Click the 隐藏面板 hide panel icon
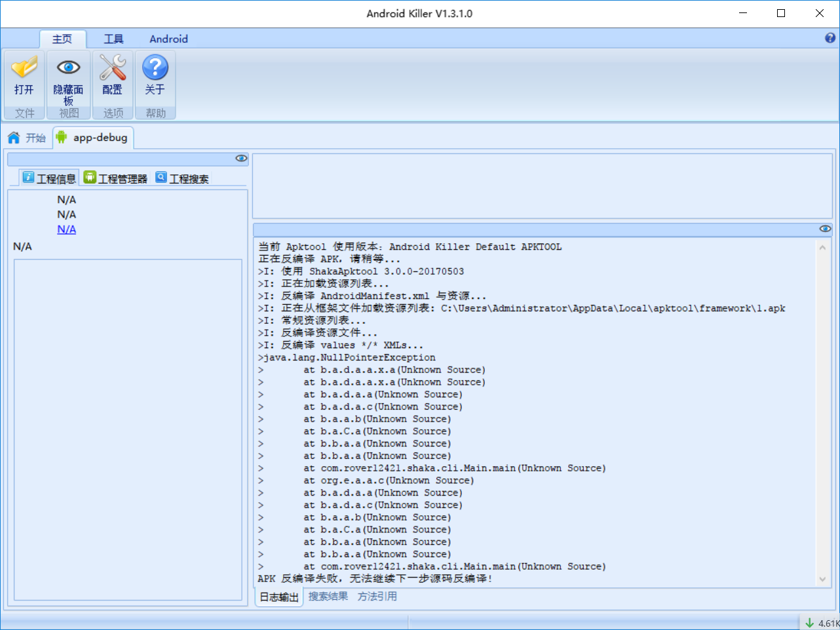 (x=68, y=67)
